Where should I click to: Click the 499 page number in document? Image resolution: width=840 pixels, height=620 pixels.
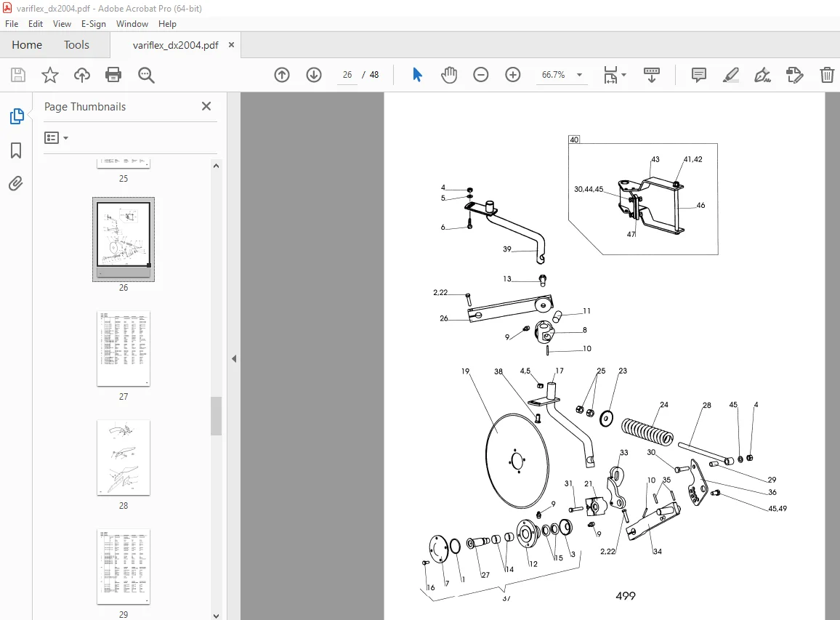(625, 596)
